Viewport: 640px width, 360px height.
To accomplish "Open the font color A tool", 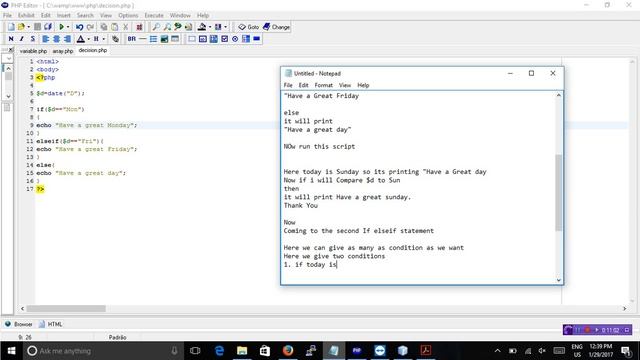I will click(81, 39).
